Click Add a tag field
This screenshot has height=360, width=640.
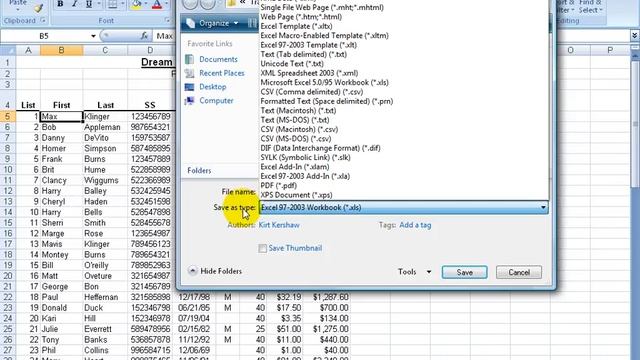point(415,225)
